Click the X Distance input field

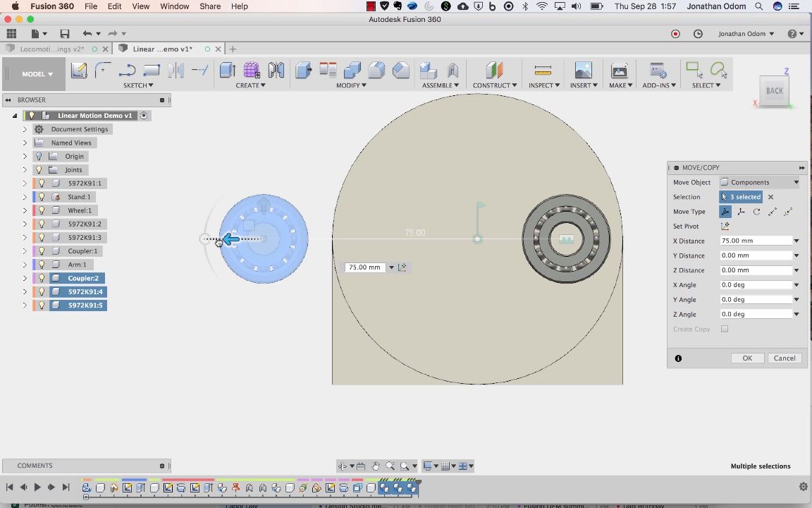(x=754, y=241)
